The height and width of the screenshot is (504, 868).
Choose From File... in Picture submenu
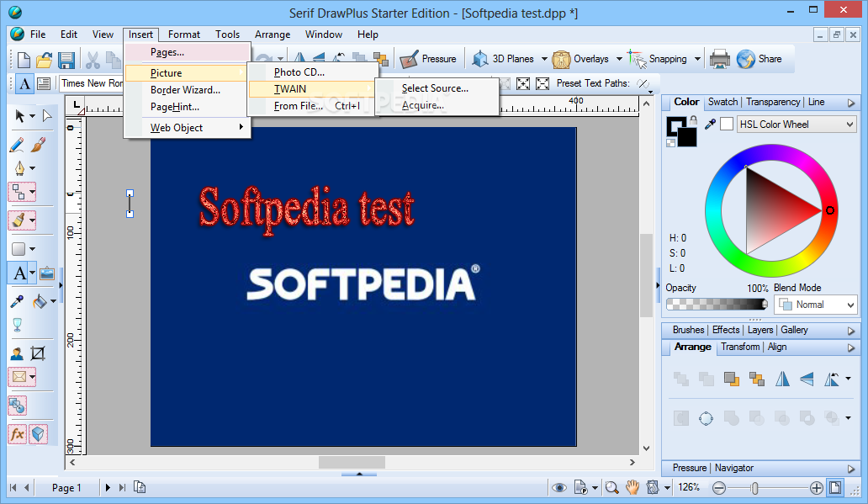313,106
